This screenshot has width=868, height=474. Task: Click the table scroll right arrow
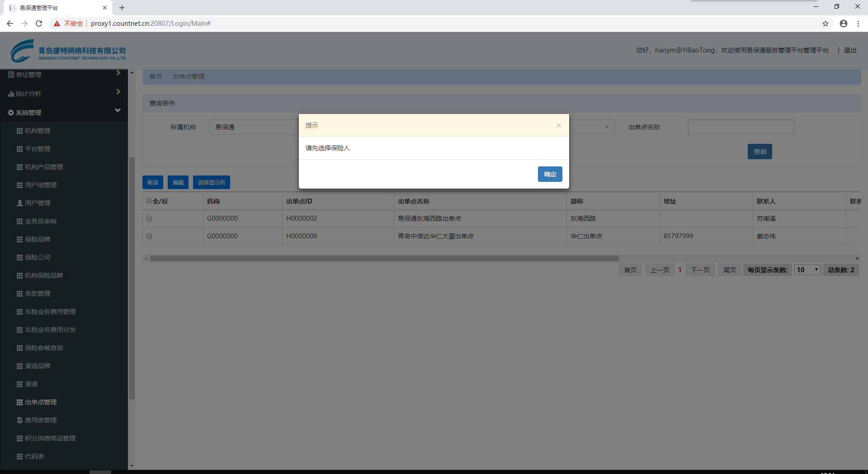(858, 258)
